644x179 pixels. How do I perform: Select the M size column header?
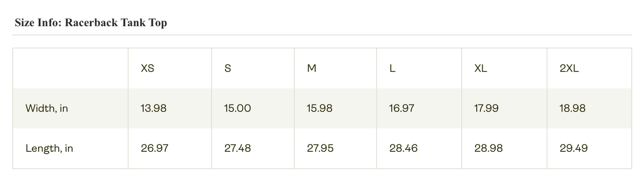(312, 69)
